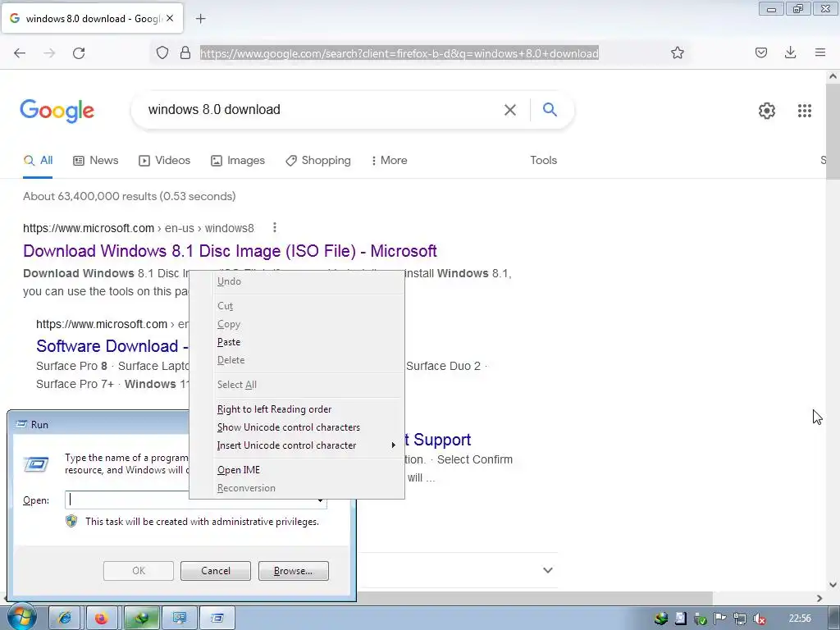Viewport: 840px width, 630px height.
Task: Click Browse... in Run dialog
Action: pyautogui.click(x=293, y=571)
